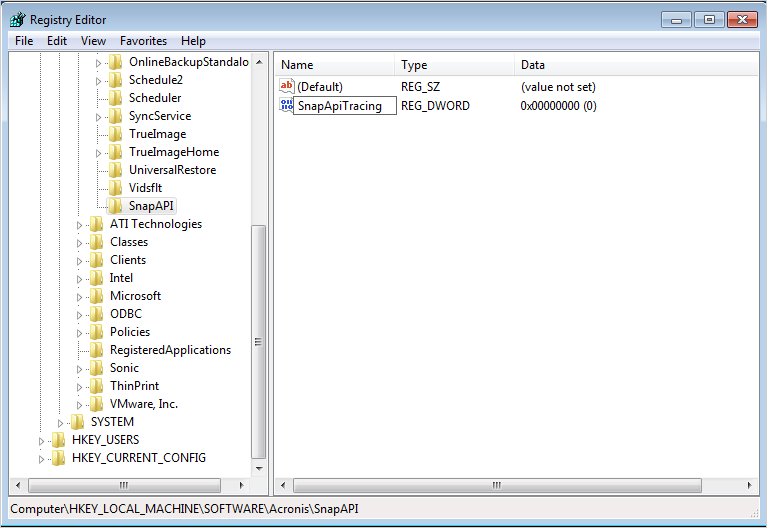Click the Microsoft folder icon
This screenshot has height=528, width=767.
tap(97, 296)
